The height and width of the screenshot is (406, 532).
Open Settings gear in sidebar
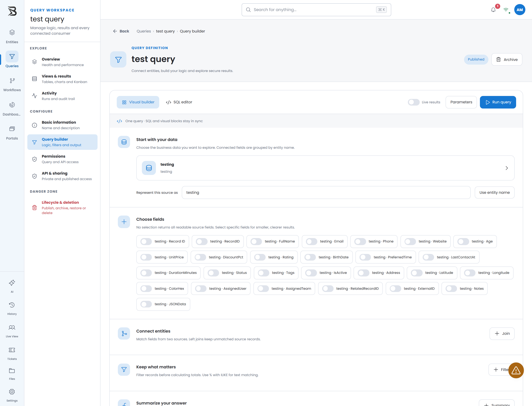[x=12, y=395]
